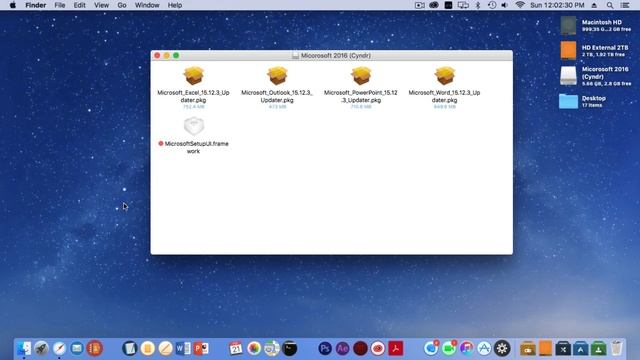
Task: Select Microsoft_Excel_15.12.3_Updater.pkg package icon
Action: tap(193, 76)
